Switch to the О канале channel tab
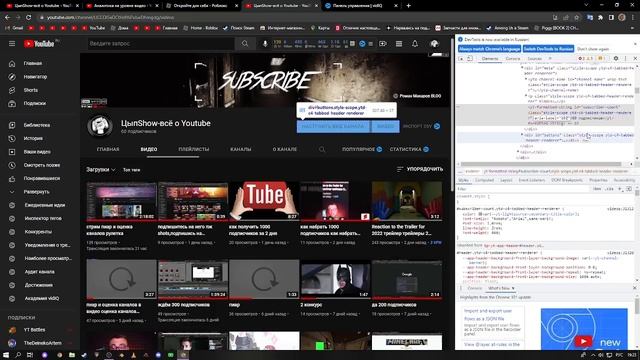Viewport: 640px width, 360px height. coord(285,149)
